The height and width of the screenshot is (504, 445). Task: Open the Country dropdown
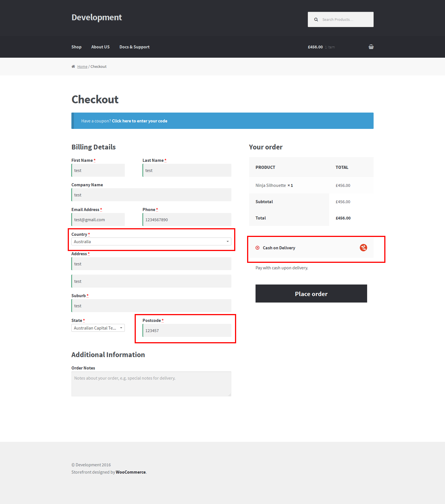tap(151, 242)
